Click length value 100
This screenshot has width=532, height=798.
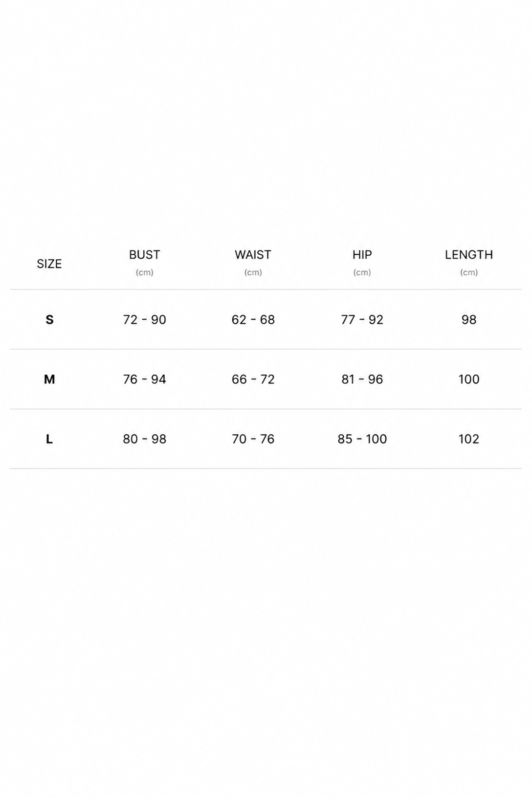point(469,379)
